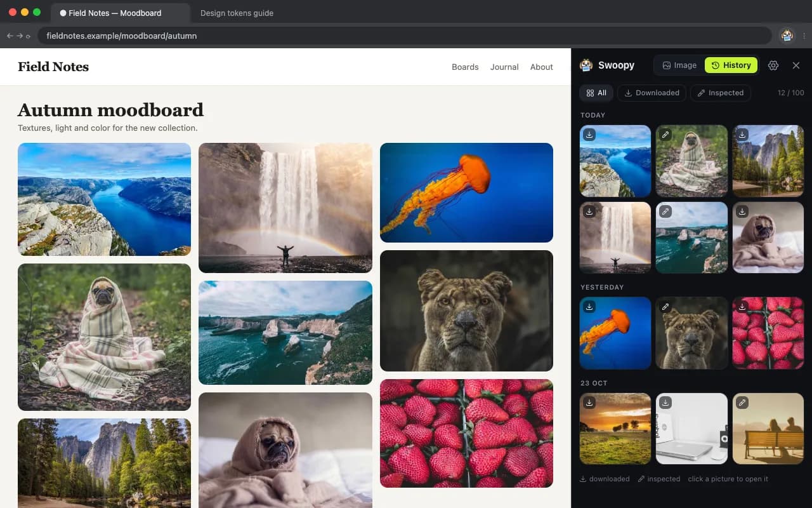Click the address bar URL field

pos(405,36)
